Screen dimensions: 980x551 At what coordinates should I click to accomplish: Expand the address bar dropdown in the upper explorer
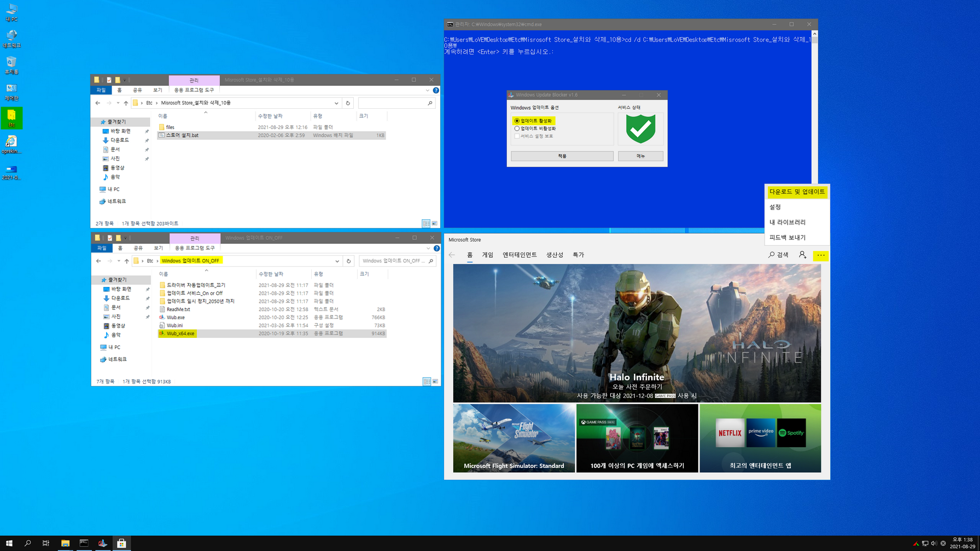[x=336, y=103]
